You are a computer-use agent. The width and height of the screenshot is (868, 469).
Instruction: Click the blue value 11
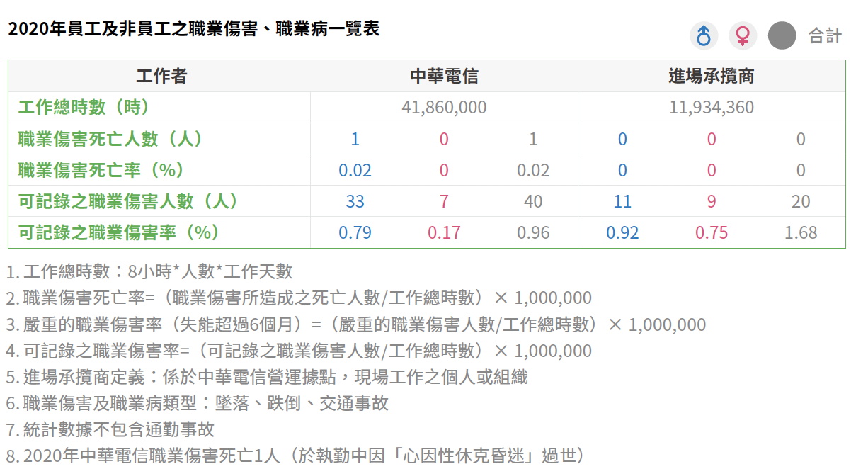click(622, 201)
